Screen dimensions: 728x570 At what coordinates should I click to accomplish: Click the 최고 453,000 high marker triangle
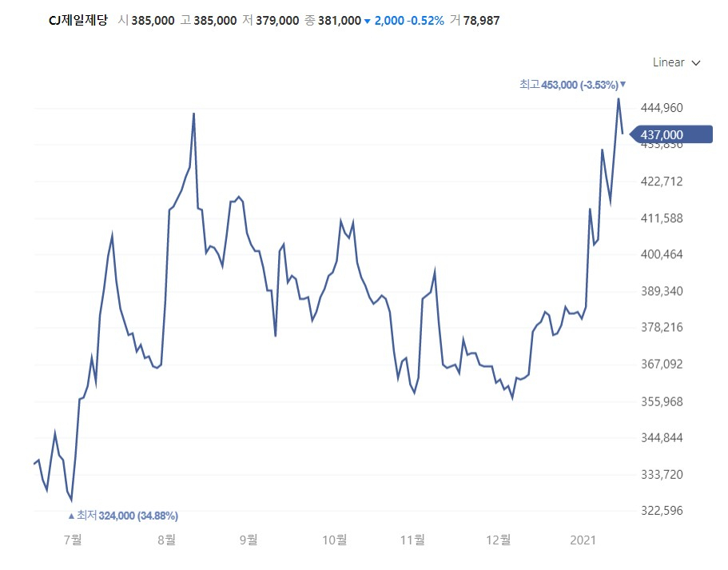tap(623, 84)
